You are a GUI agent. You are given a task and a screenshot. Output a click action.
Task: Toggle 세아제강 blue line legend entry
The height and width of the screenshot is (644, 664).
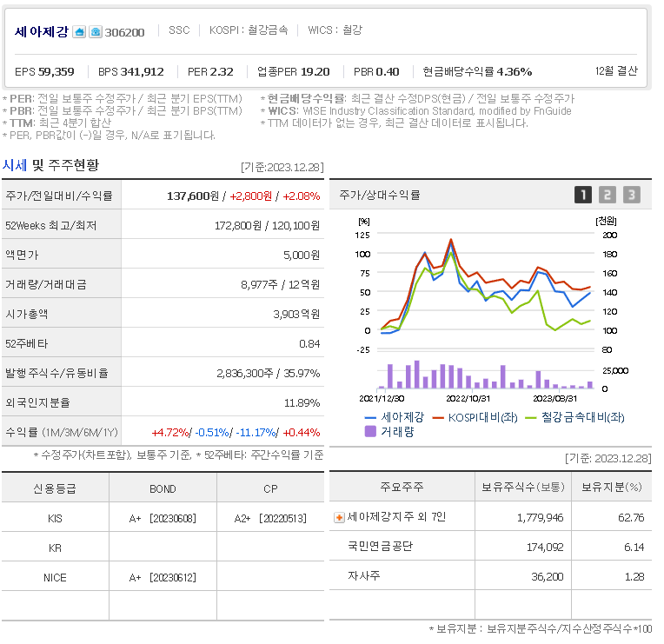click(x=395, y=417)
